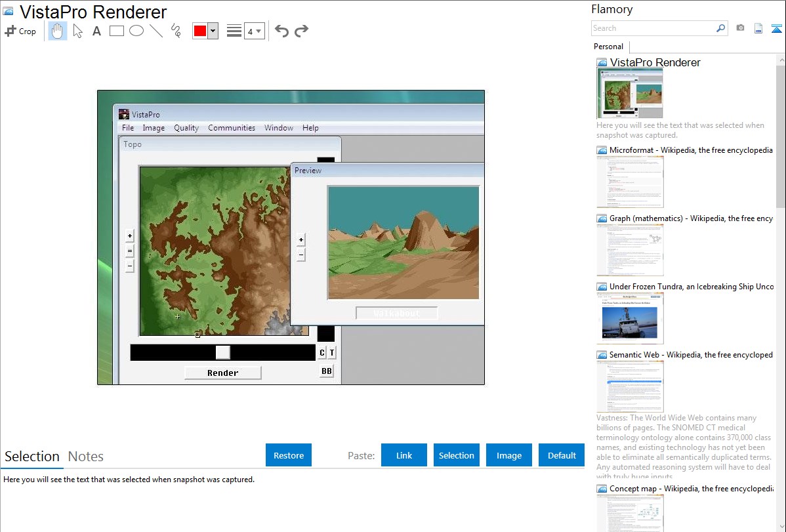Click the icon beside the Microformat entry
Image resolution: width=786 pixels, height=532 pixels.
[x=602, y=150]
